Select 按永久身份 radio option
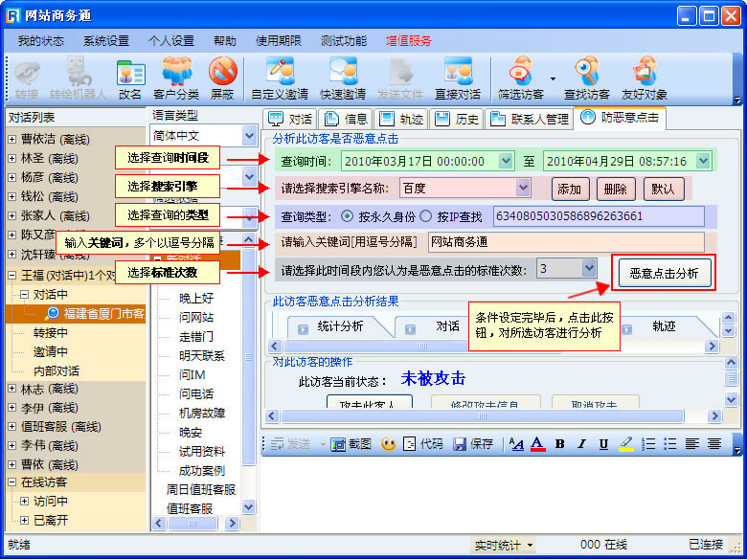The height and width of the screenshot is (560, 747). (x=348, y=216)
